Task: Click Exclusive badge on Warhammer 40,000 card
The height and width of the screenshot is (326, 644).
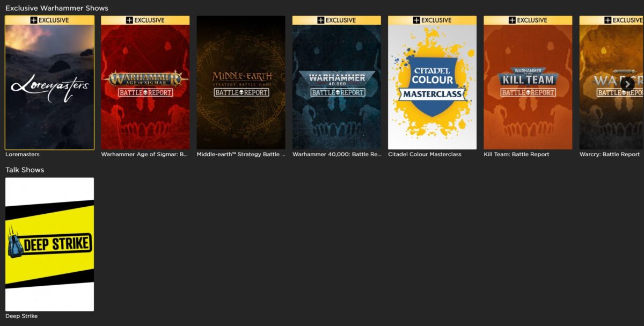Action: tap(336, 20)
